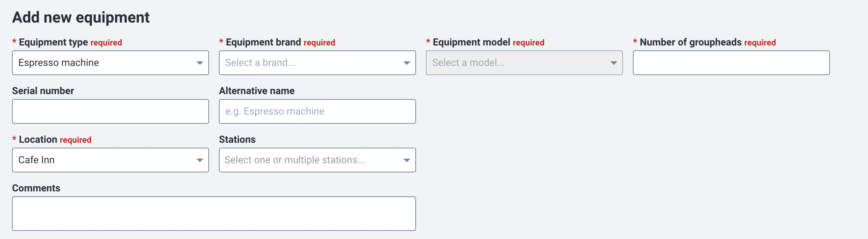Image resolution: width=868 pixels, height=239 pixels.
Task: Click the Stations label
Action: [237, 140]
